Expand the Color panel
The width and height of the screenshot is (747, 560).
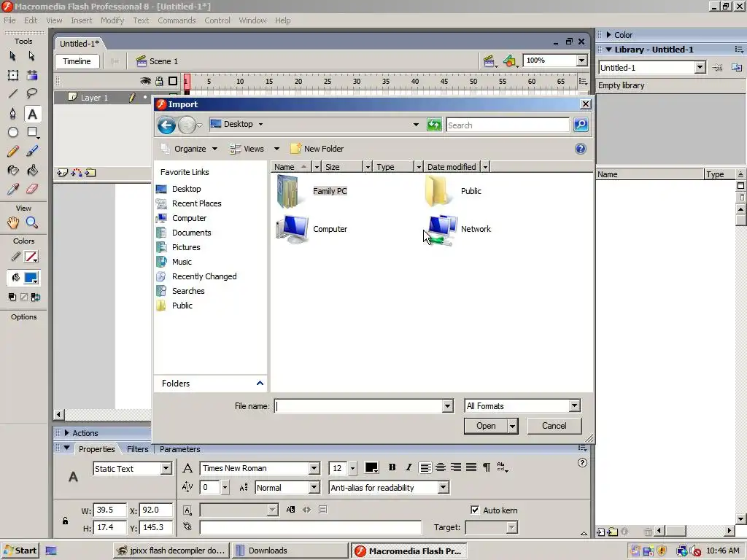coord(608,35)
